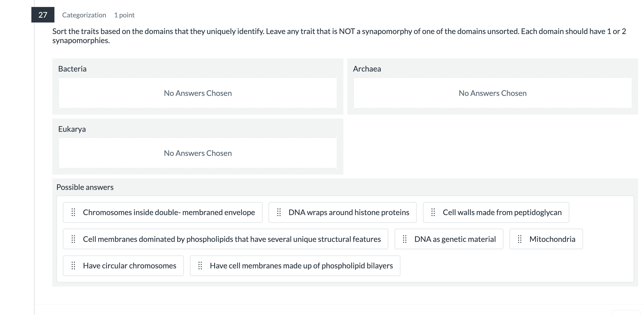
Task: Click drag handle of peptidoglycan cell walls answer
Action: point(433,212)
